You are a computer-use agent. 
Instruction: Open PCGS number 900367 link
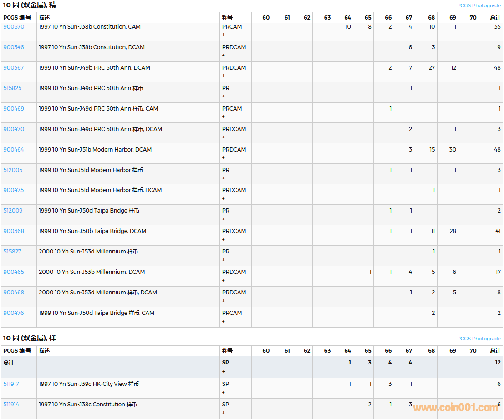[x=14, y=68]
